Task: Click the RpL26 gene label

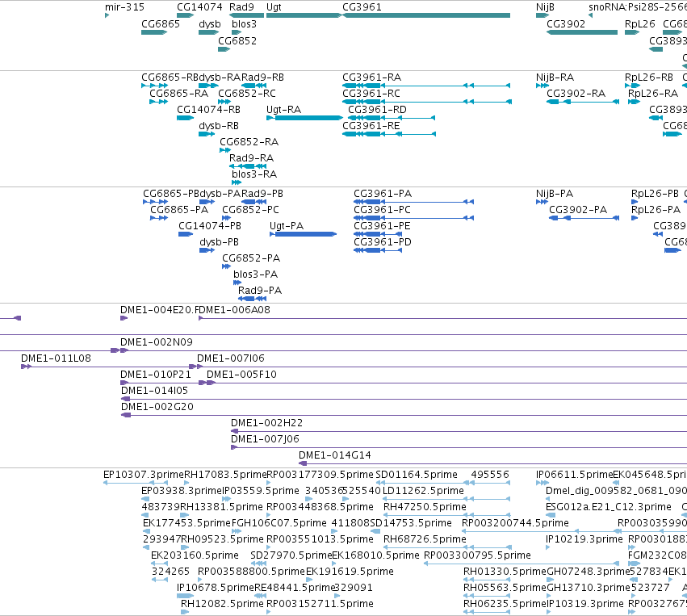Action: pyautogui.click(x=639, y=23)
